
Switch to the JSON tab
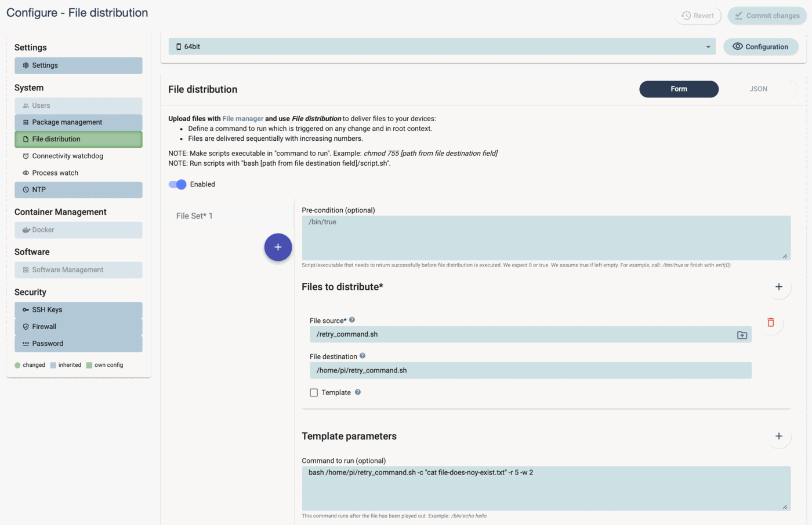pos(758,89)
